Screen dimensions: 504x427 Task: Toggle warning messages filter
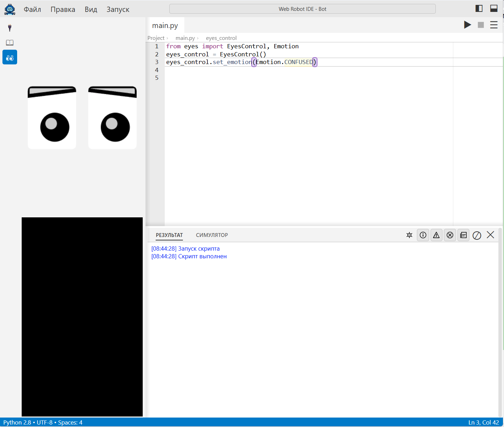tap(436, 235)
